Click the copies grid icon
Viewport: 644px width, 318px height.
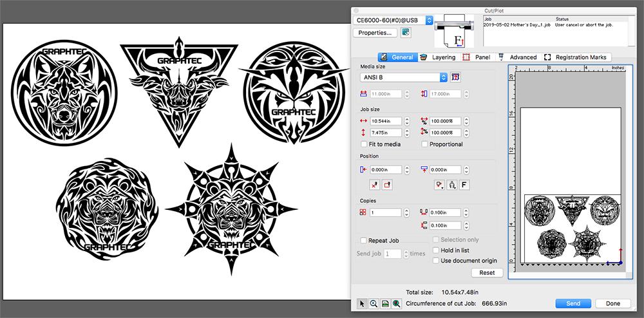click(363, 212)
